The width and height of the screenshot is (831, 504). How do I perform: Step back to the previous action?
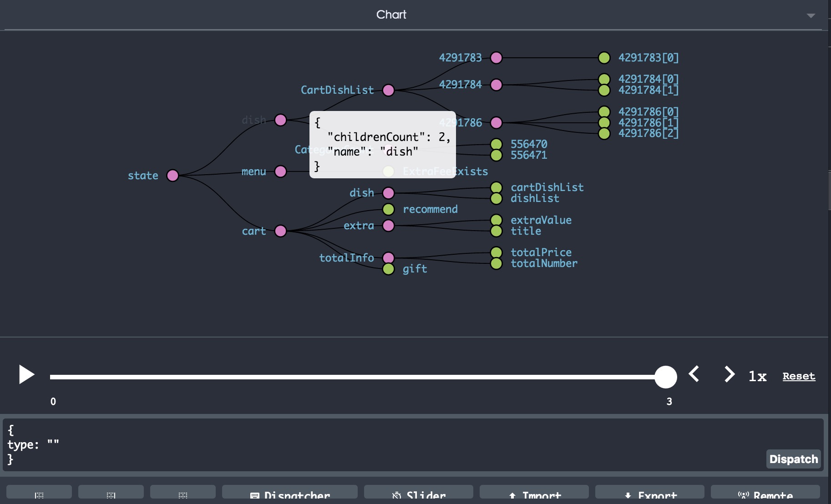click(694, 374)
